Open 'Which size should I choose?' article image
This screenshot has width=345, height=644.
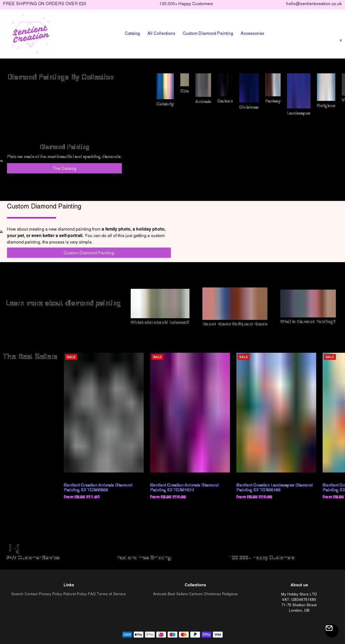point(160,303)
